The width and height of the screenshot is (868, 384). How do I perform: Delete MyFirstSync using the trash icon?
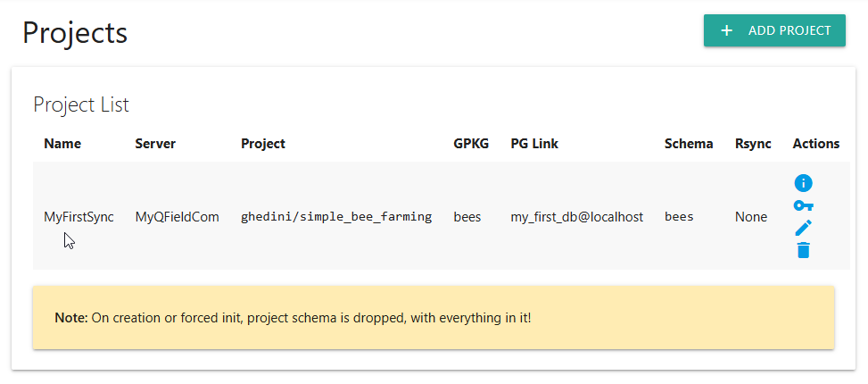pyautogui.click(x=803, y=250)
